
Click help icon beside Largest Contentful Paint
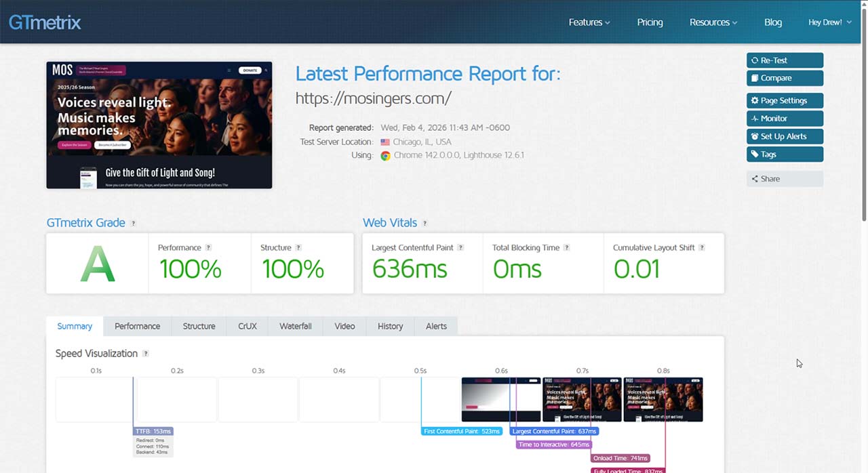460,248
